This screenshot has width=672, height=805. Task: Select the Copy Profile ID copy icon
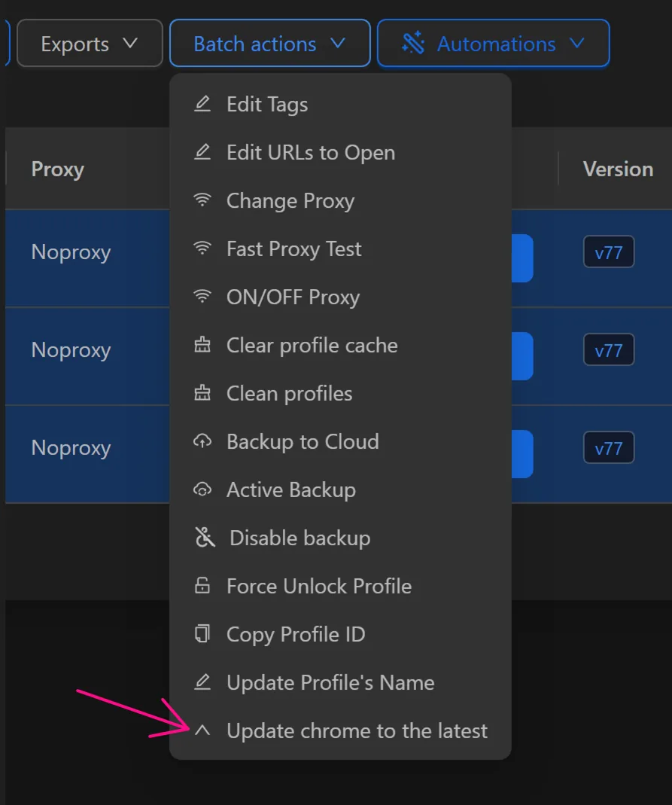pyautogui.click(x=202, y=634)
